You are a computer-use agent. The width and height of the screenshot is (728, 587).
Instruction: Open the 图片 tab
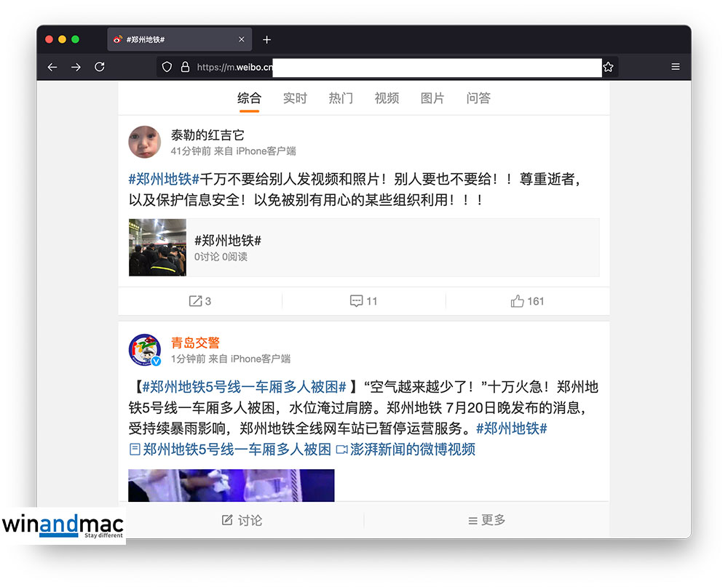click(x=432, y=98)
